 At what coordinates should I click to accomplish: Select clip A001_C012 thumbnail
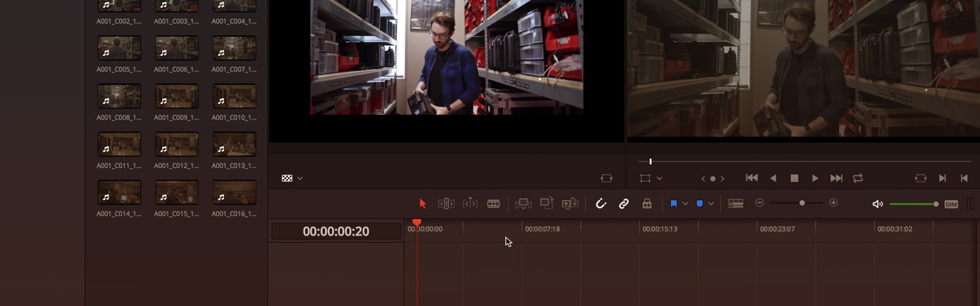(x=177, y=144)
